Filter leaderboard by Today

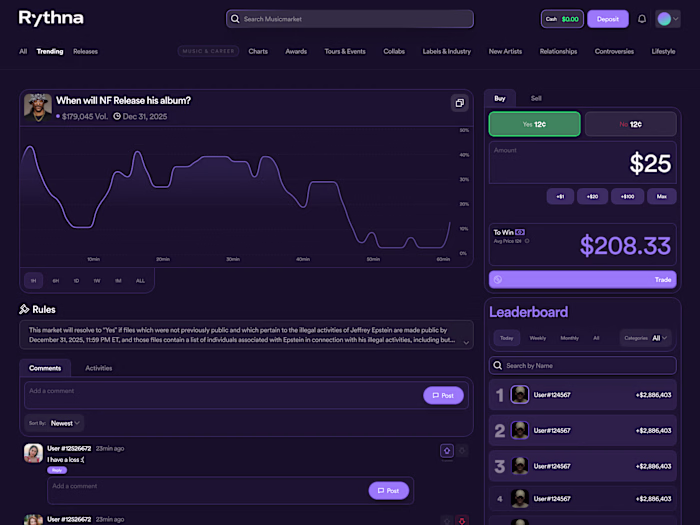click(x=507, y=338)
